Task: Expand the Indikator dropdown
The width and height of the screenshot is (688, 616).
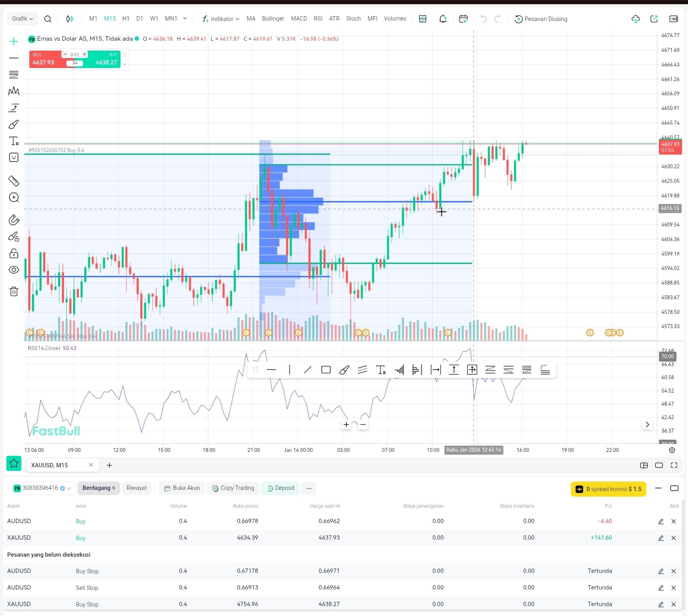Action: point(221,19)
